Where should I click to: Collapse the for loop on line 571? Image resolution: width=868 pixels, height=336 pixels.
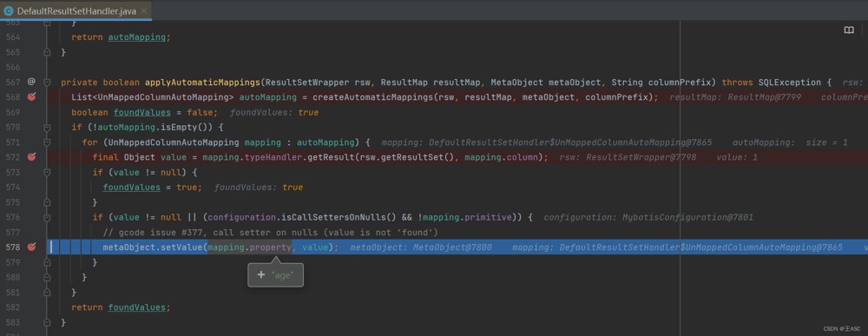(x=47, y=142)
